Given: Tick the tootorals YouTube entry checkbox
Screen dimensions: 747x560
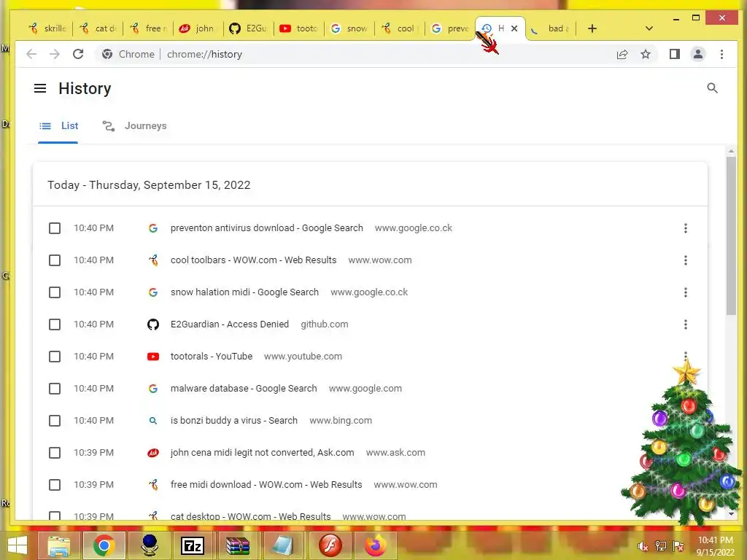Looking at the screenshot, I should tap(55, 356).
